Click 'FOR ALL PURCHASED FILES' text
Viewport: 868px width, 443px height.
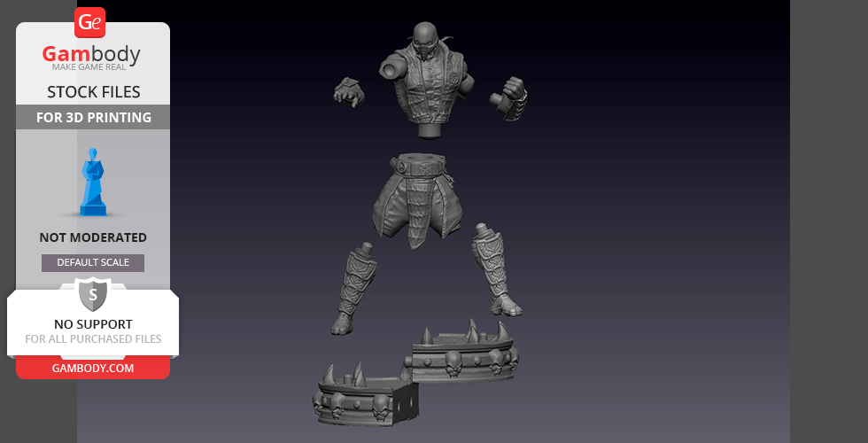click(x=93, y=339)
